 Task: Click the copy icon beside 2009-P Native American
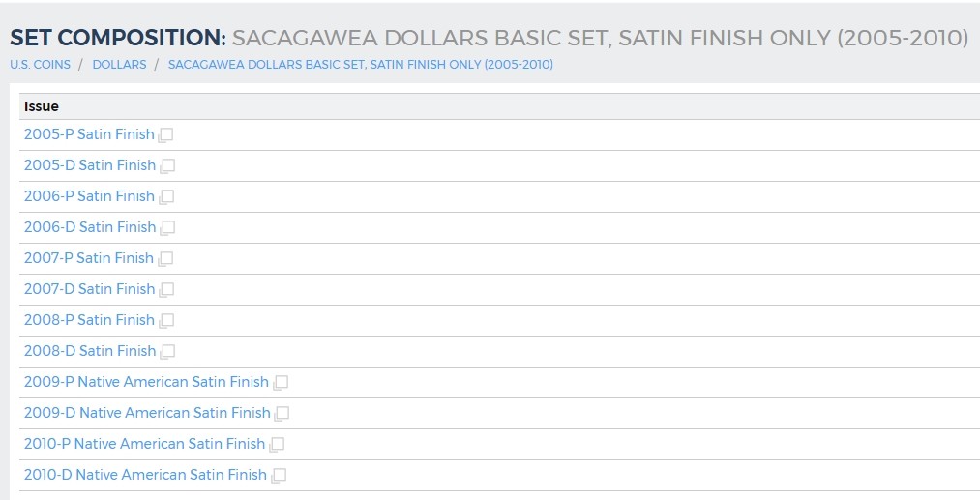[x=281, y=383]
